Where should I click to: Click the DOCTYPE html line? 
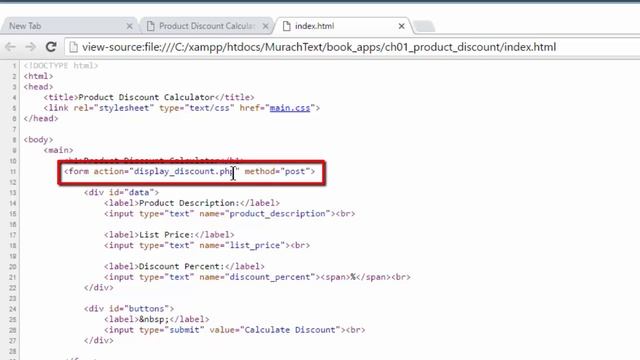(x=61, y=66)
